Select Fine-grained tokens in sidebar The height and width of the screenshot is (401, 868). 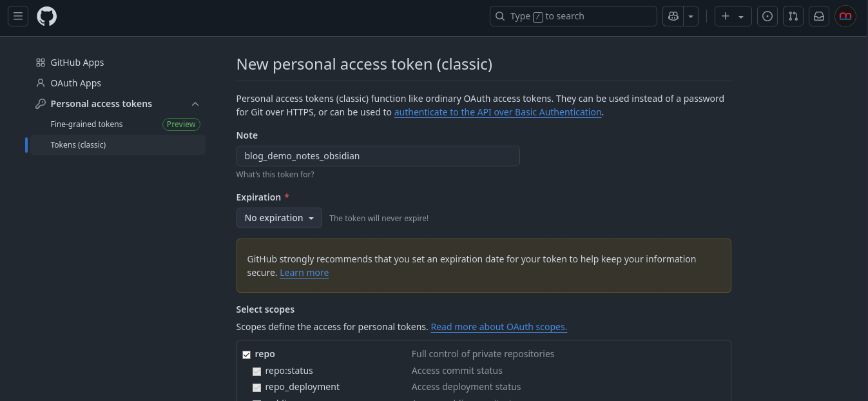point(86,124)
